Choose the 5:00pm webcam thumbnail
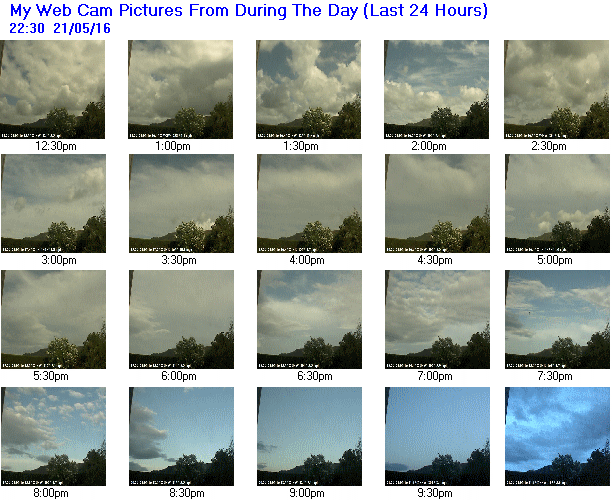The width and height of the screenshot is (612, 500). [x=557, y=203]
